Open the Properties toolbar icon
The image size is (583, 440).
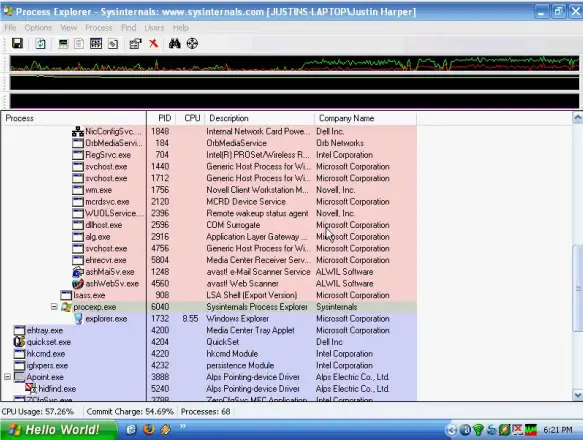click(135, 44)
